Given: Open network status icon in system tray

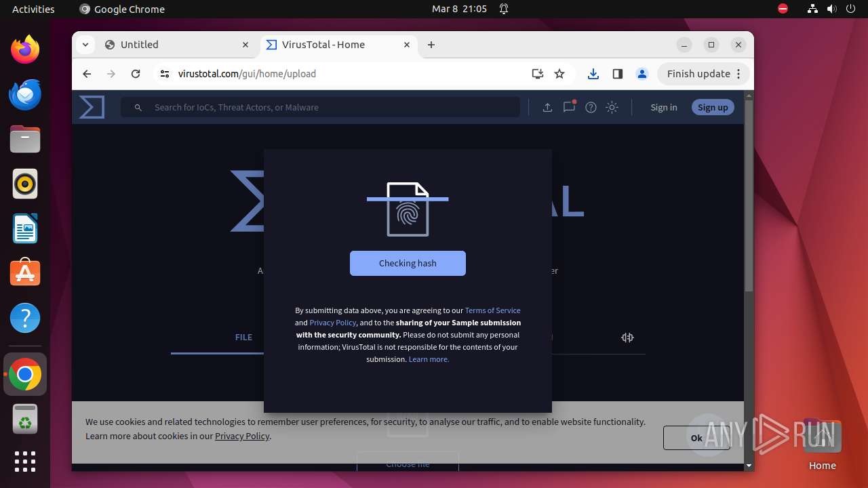Looking at the screenshot, I should click(x=812, y=9).
